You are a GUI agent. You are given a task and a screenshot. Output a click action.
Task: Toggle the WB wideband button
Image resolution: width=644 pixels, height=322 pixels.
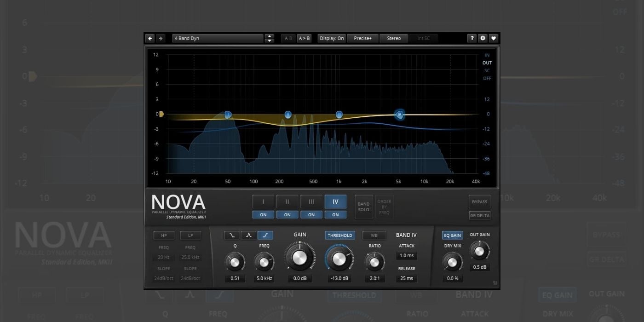(374, 235)
